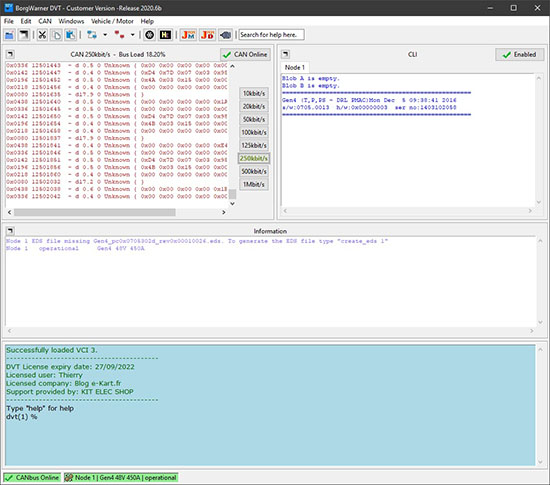
Task: Focus the 'Search for help here' field
Action: 271,35
